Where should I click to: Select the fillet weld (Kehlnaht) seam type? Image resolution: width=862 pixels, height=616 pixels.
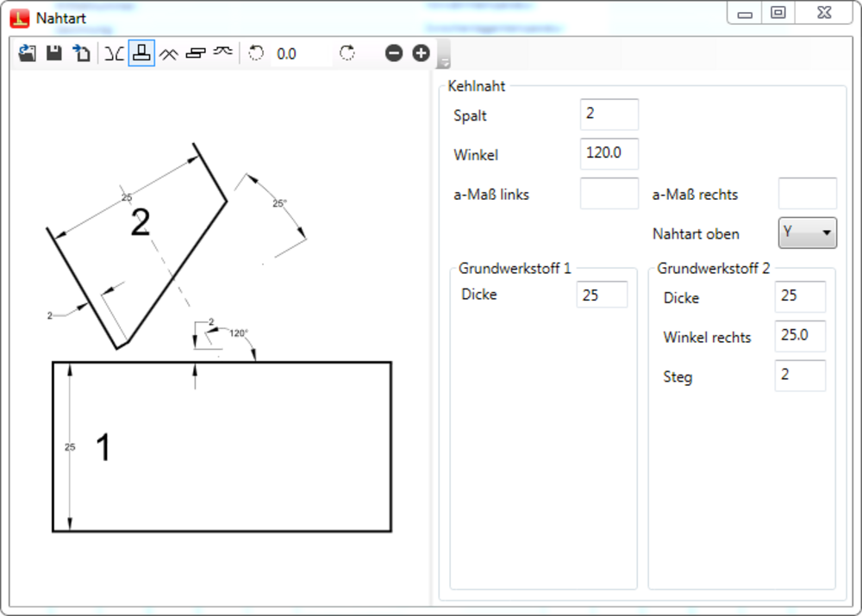coord(141,53)
